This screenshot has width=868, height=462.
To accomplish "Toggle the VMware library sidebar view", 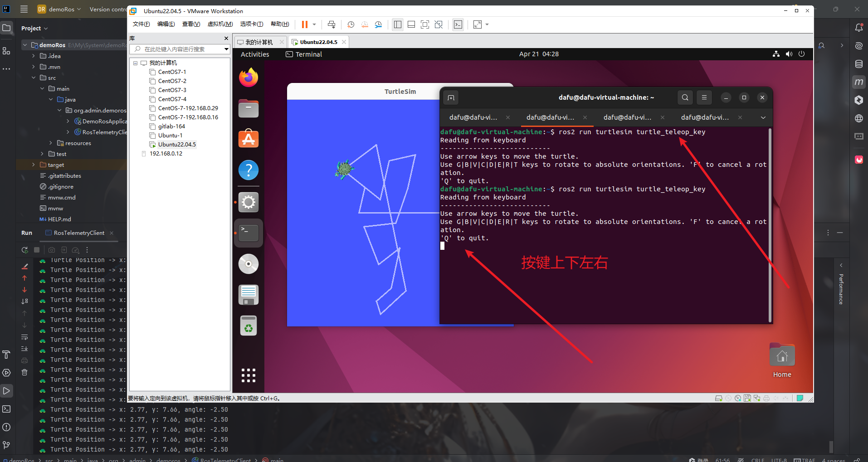I will (x=398, y=24).
